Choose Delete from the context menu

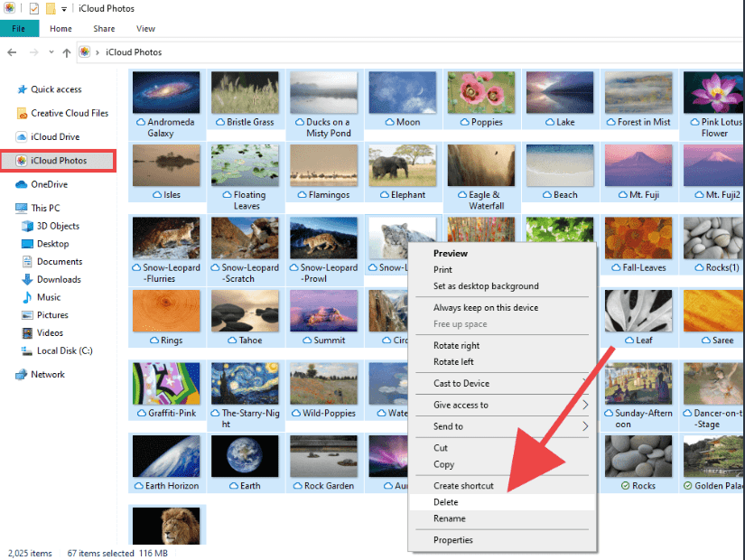pos(502,502)
